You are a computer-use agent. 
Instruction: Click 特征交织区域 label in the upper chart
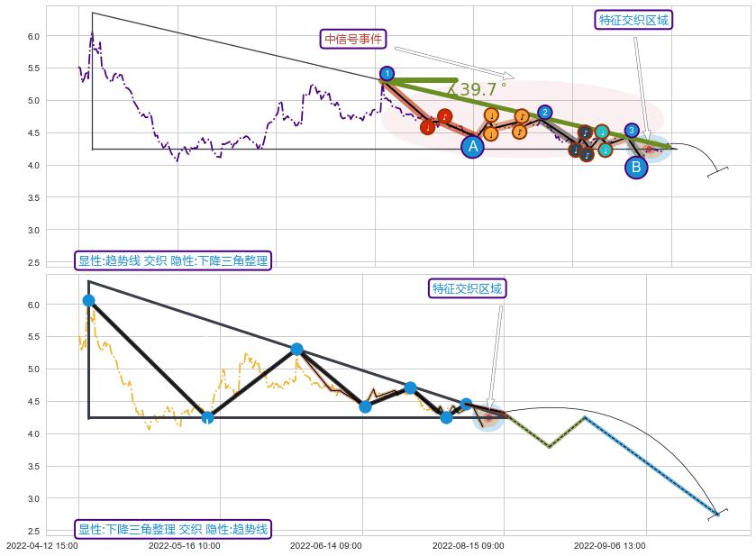[634, 20]
